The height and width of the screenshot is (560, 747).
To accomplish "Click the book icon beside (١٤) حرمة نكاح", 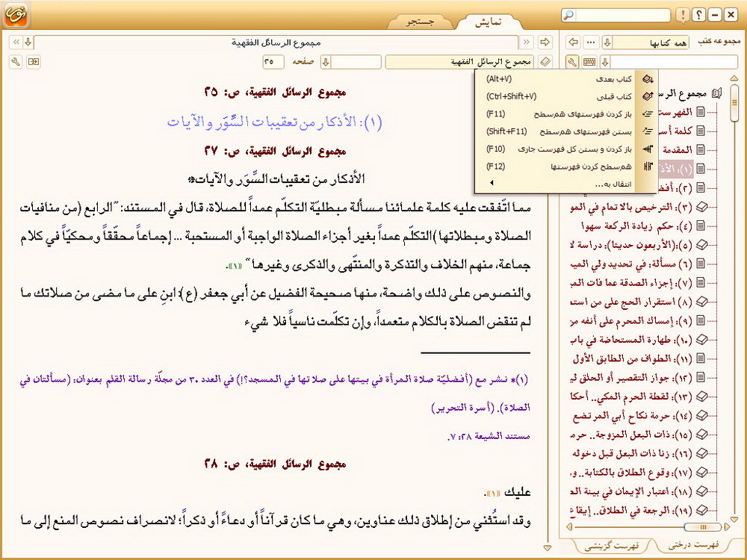I will [701, 416].
